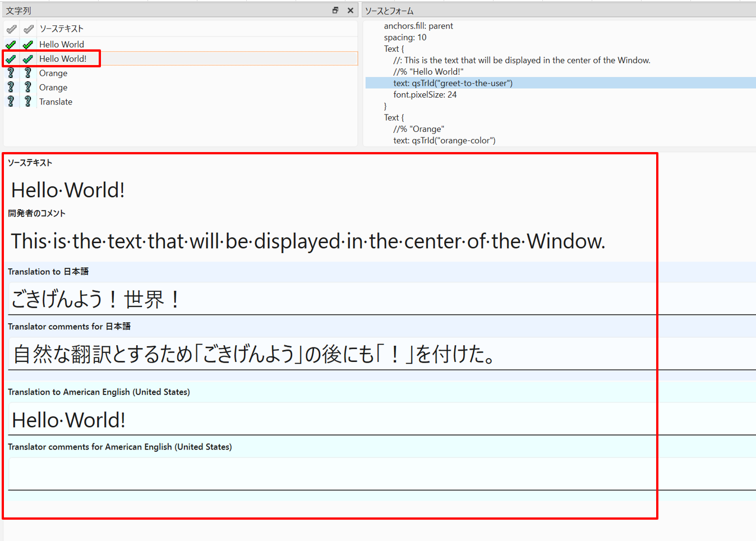Toggle second green check of "Hello World!" row
Image resolution: width=756 pixels, height=541 pixels.
(28, 59)
